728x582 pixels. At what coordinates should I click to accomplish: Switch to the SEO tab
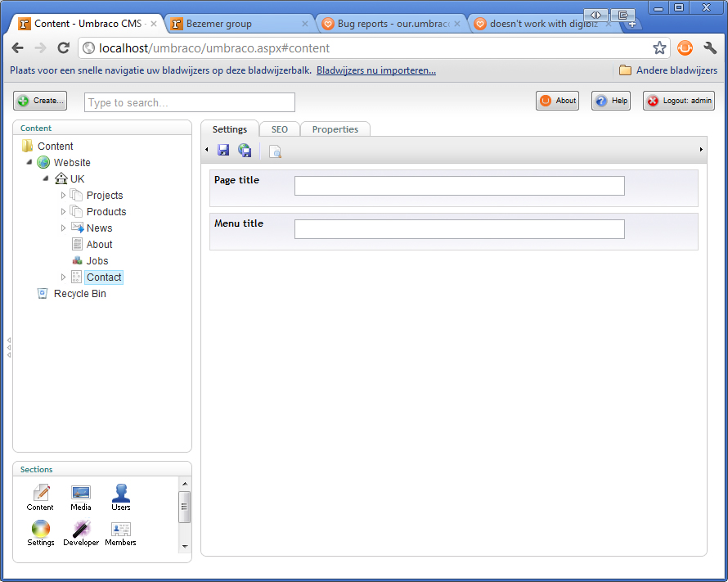[280, 129]
